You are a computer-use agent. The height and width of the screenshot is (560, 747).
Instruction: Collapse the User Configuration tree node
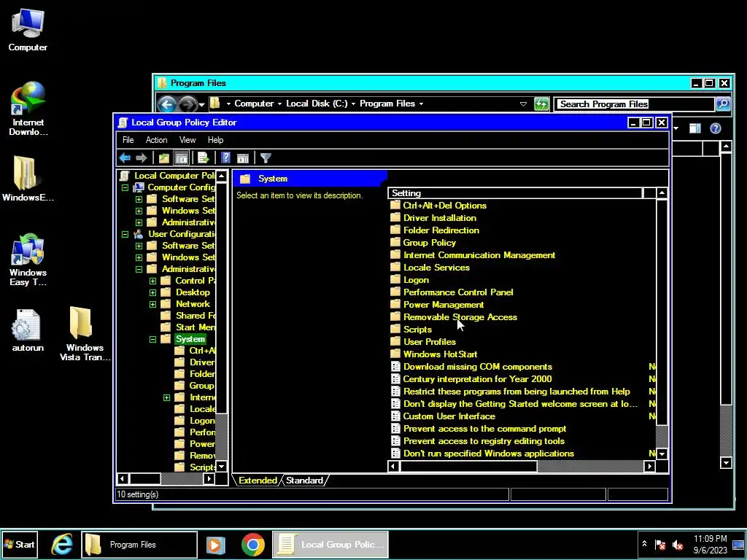tap(125, 234)
